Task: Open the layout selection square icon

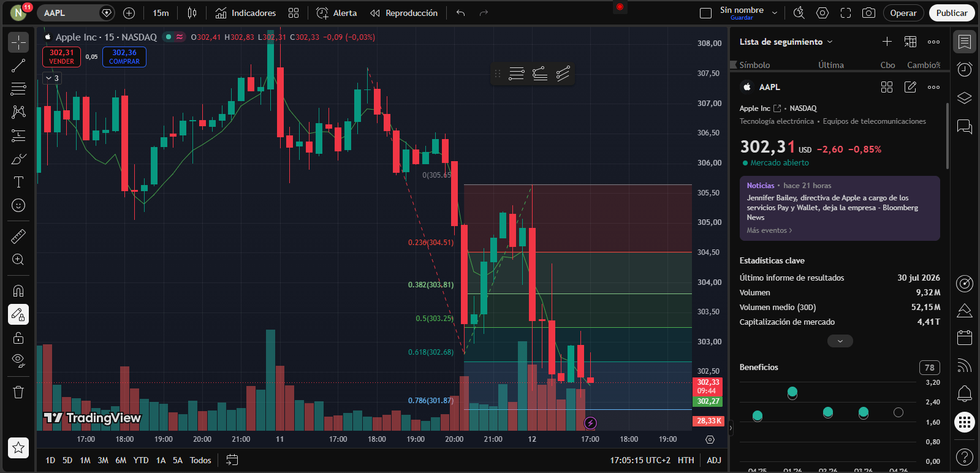Action: tap(705, 13)
